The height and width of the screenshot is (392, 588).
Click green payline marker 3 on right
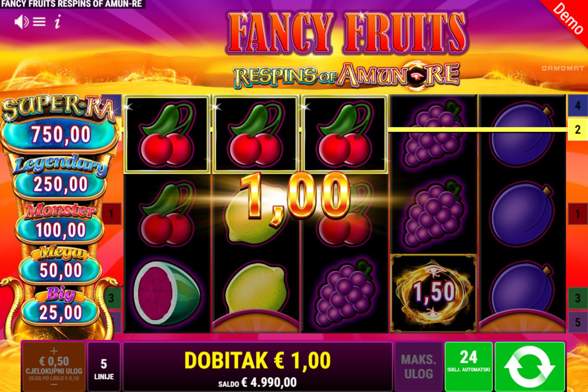[x=577, y=298]
